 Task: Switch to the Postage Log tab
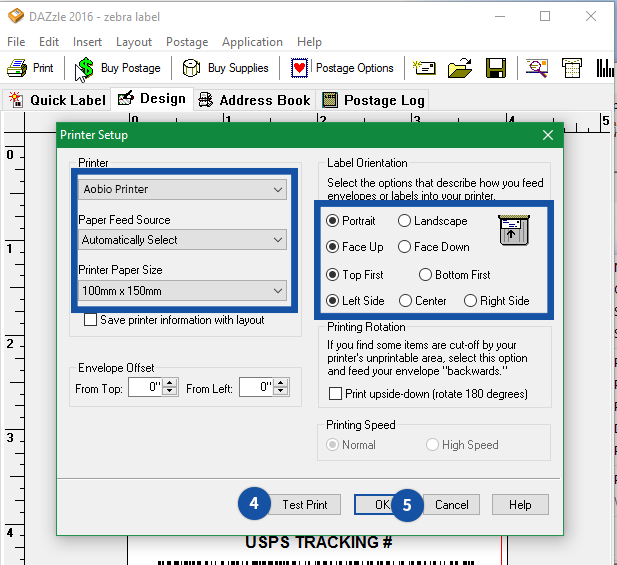373,100
